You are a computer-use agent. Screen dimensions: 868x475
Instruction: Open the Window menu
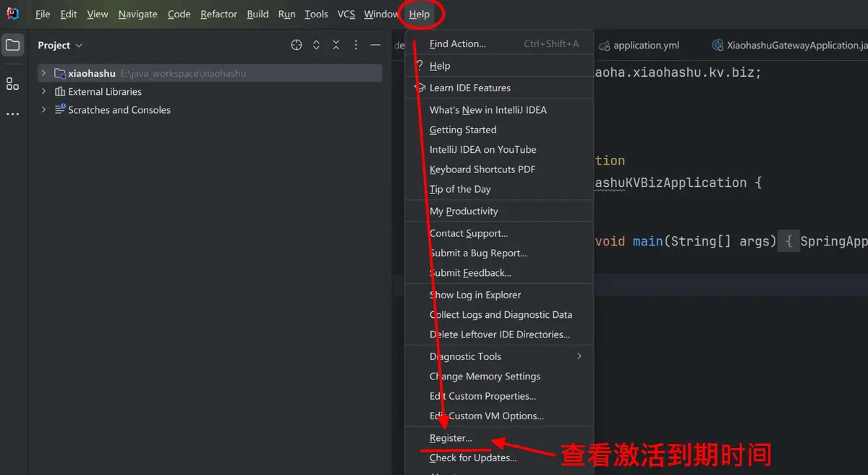coord(381,14)
